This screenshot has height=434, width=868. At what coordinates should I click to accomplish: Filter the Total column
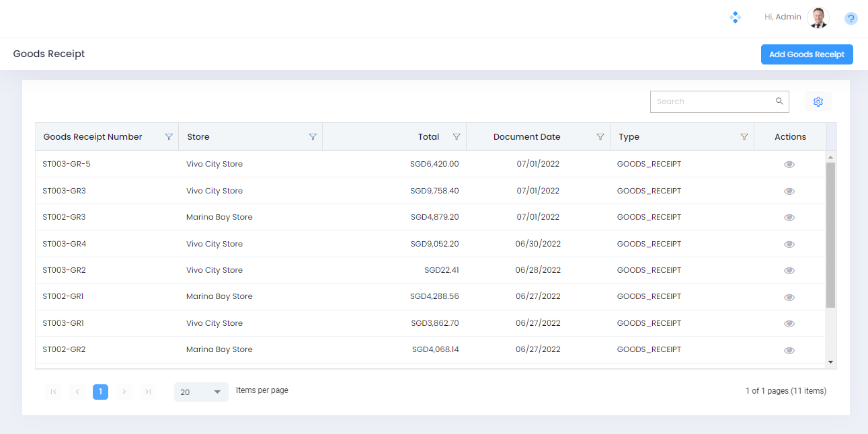[457, 136]
